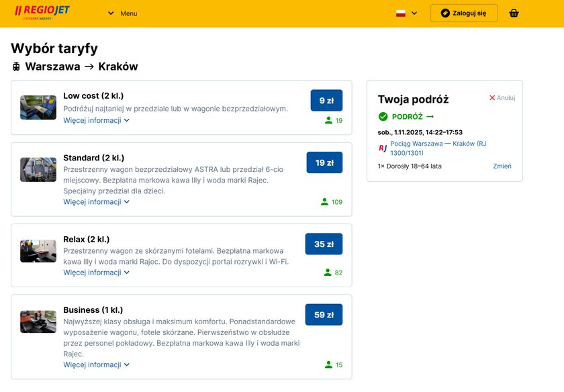The image size is (564, 392).
Task: Click the Polish flag language icon
Action: [401, 13]
